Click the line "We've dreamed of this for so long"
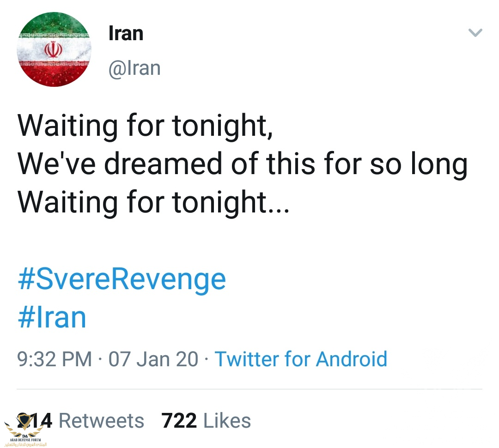This screenshot has width=499, height=448. pyautogui.click(x=242, y=164)
